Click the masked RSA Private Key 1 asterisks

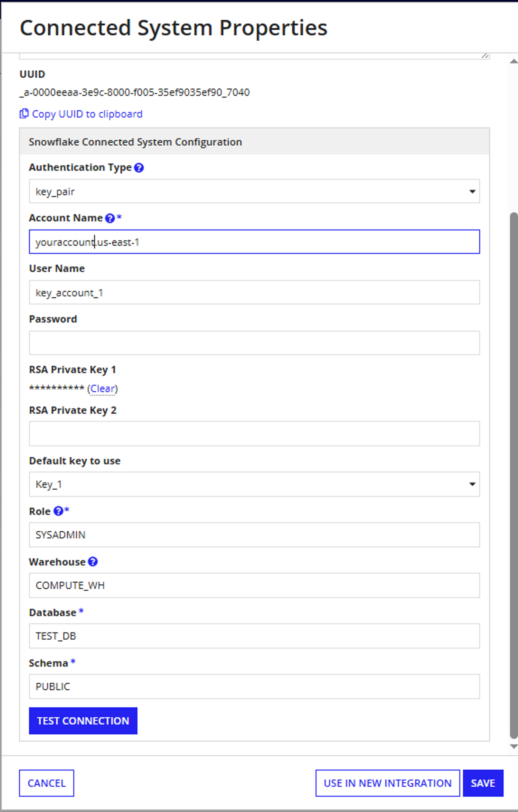56,388
